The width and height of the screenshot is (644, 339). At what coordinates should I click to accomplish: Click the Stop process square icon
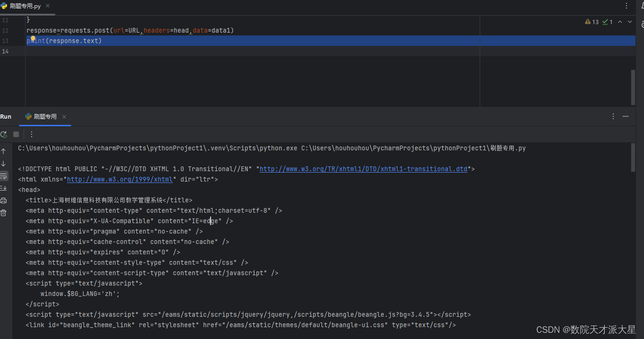coord(16,134)
